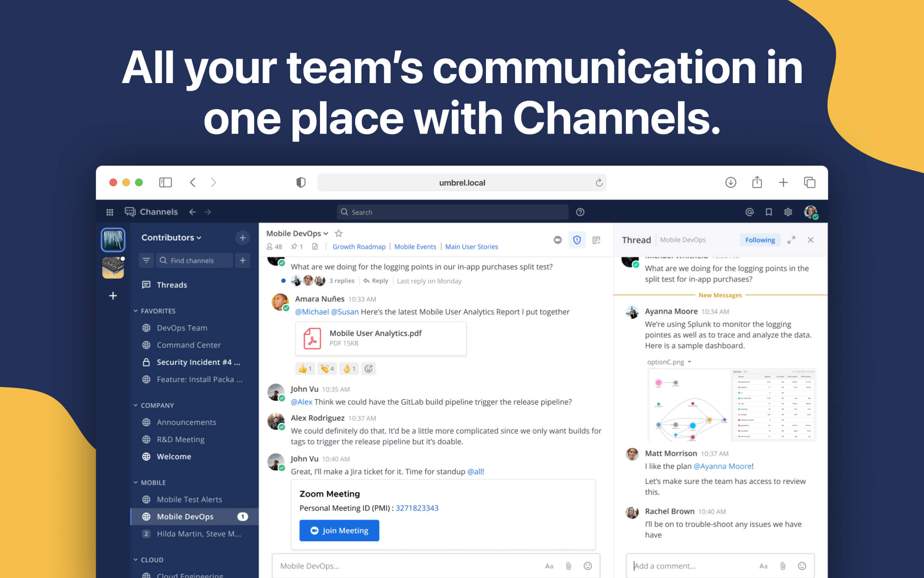The height and width of the screenshot is (578, 924).
Task: Open the settings gear in the top bar
Action: click(788, 212)
